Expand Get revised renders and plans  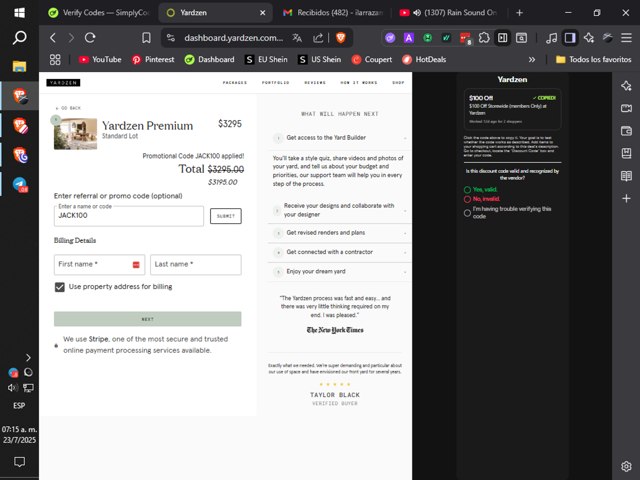pos(340,233)
